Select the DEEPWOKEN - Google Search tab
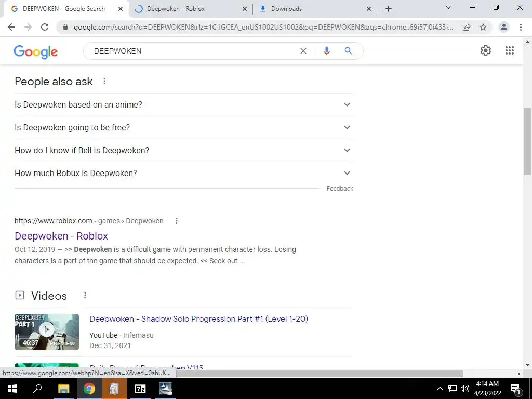The height and width of the screenshot is (399, 532). (x=66, y=9)
